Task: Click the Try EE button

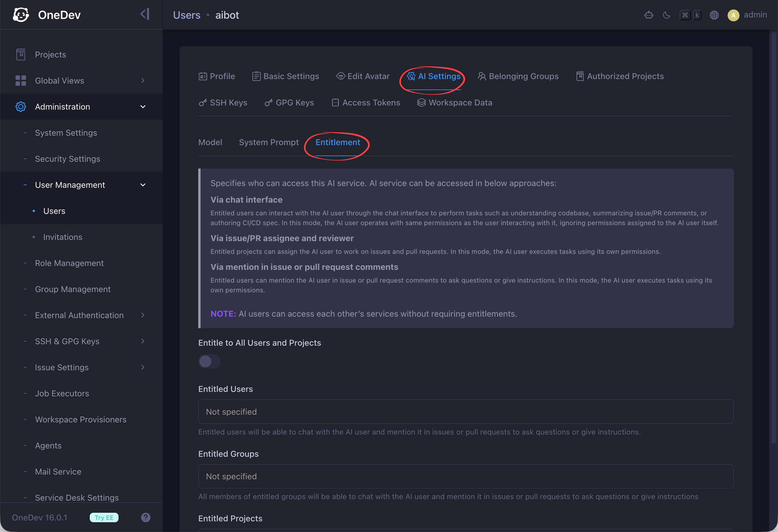Action: point(104,517)
